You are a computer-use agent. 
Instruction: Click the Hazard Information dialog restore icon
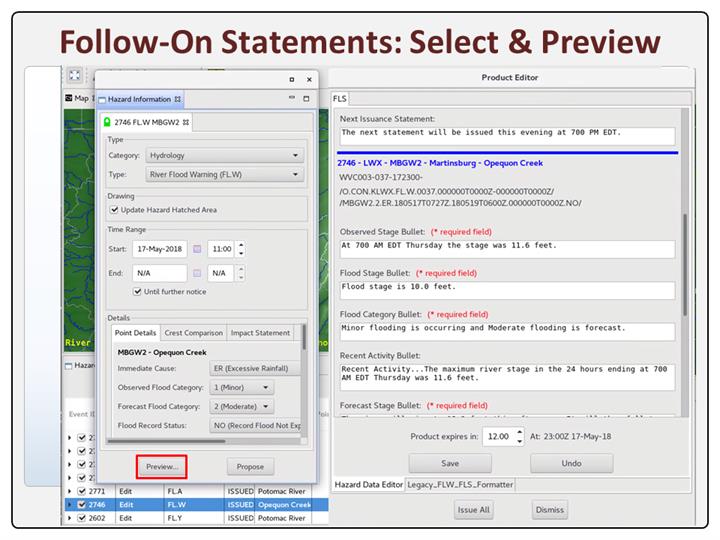292,79
